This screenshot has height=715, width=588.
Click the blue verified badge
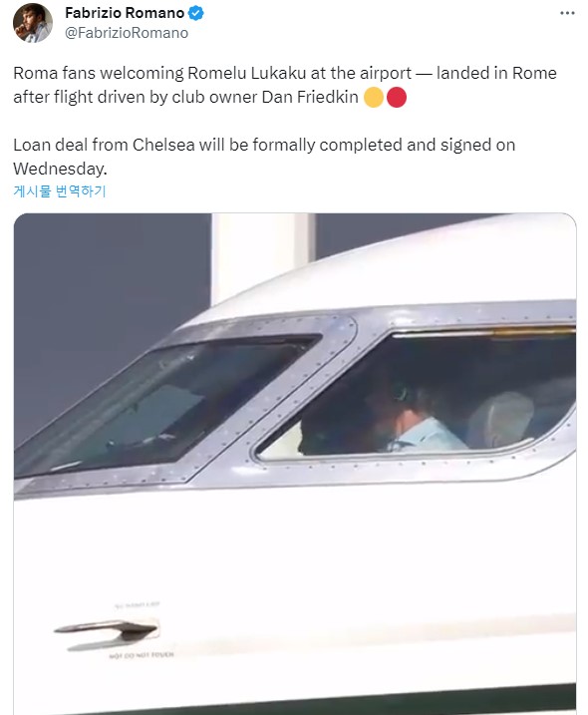pyautogui.click(x=196, y=13)
